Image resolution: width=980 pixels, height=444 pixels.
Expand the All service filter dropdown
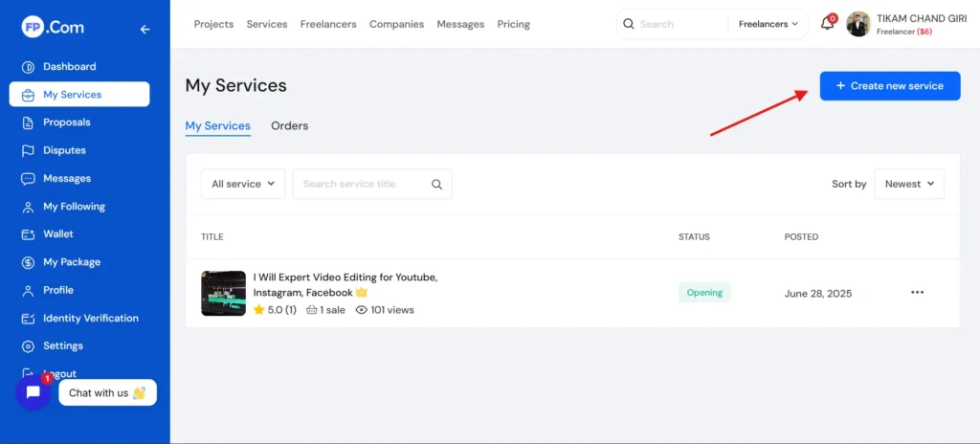(242, 184)
